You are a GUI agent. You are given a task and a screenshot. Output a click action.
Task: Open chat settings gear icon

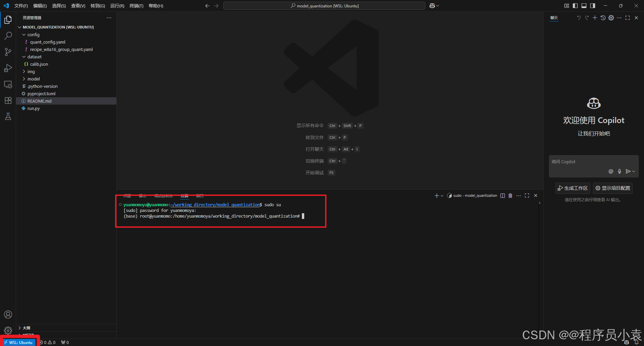click(611, 18)
